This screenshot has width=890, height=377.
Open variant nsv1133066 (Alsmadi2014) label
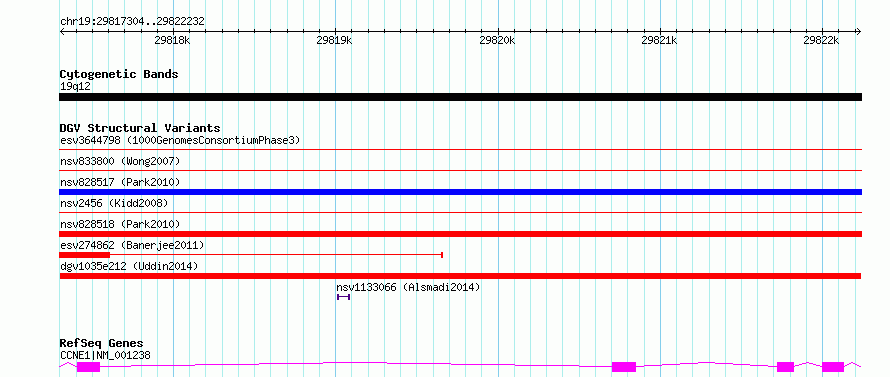[x=408, y=287]
